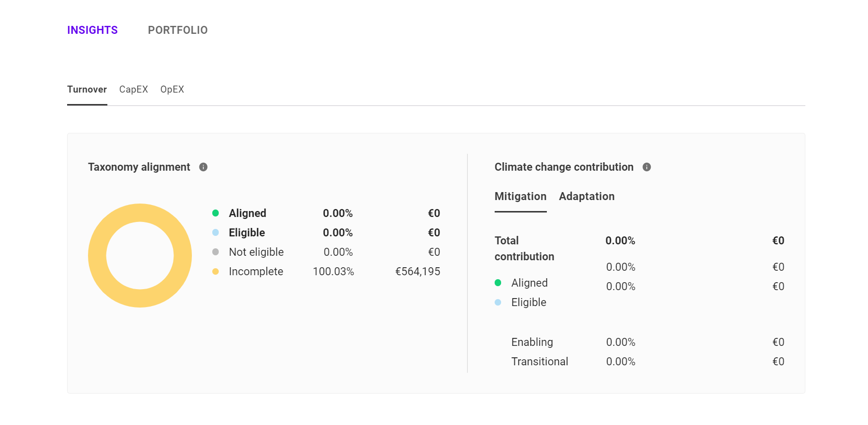Click the green Aligned legend dot in Taxonomy alignment
The height and width of the screenshot is (425, 868).
click(x=215, y=213)
